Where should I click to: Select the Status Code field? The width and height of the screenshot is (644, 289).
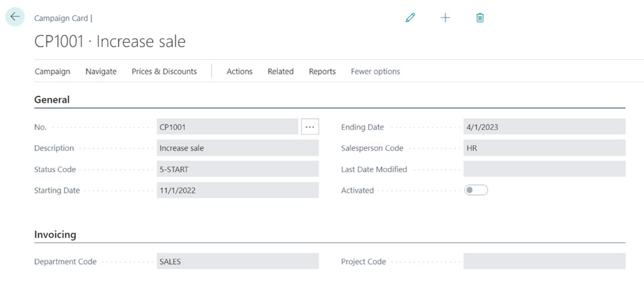[237, 169]
